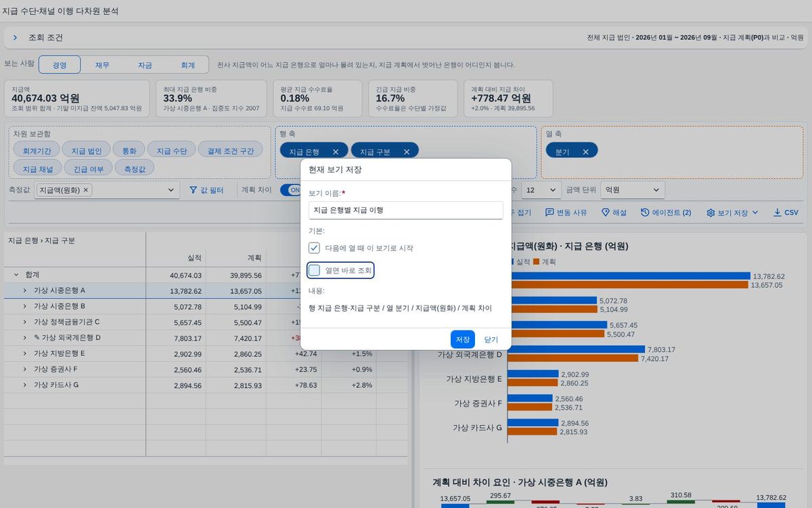Check '다음에 열 때 이 보기로 시작' checkbox
Screen dimensions: 812x508
click(x=314, y=248)
